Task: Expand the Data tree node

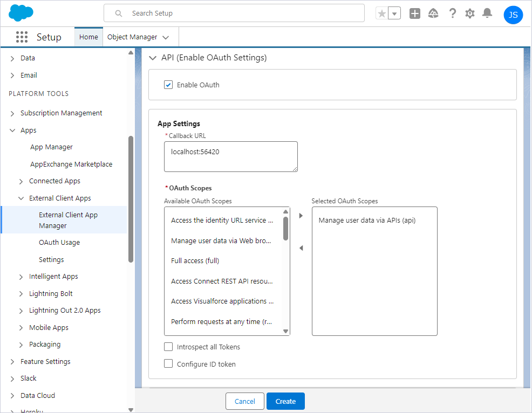Action: 12,58
